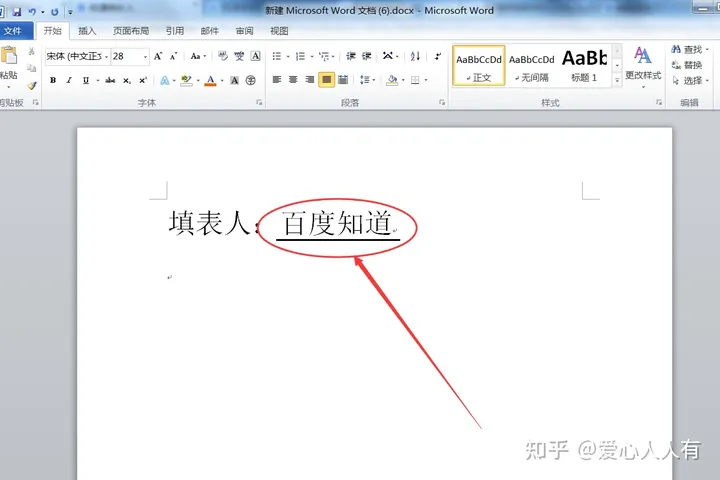The height and width of the screenshot is (480, 720).
Task: Toggle Bold formatting
Action: pos(53,80)
